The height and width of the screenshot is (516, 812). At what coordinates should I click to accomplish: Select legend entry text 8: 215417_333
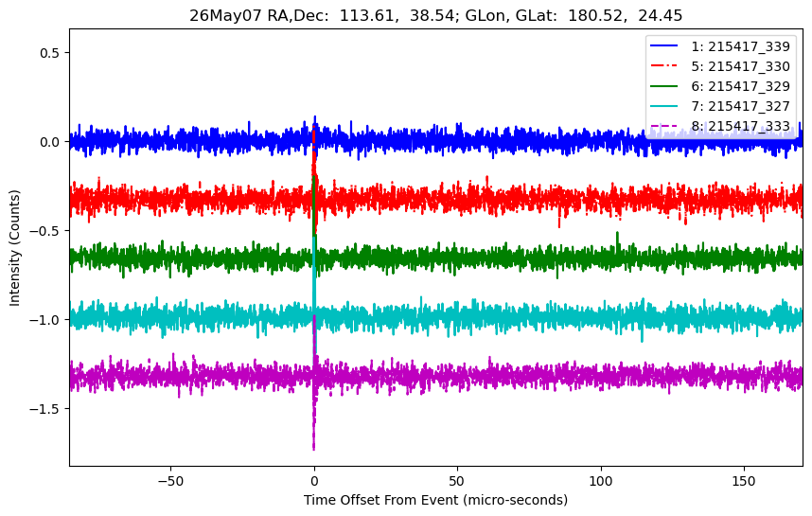tap(740, 127)
